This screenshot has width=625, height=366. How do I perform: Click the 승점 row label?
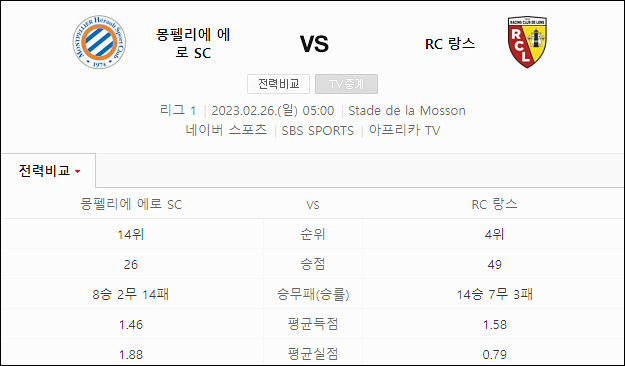(x=313, y=264)
